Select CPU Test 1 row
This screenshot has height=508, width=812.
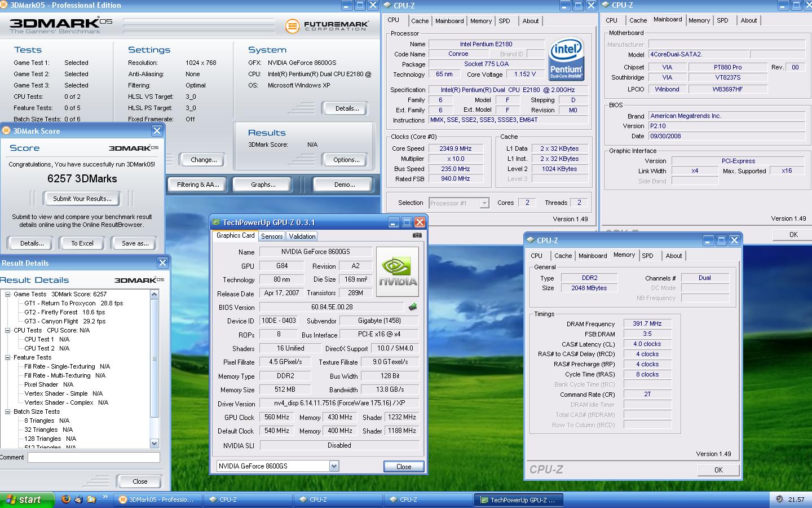coord(47,339)
